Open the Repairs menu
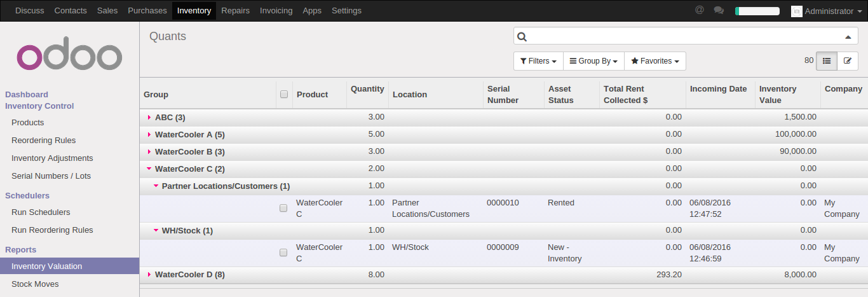This screenshot has height=297, width=868. click(x=235, y=11)
